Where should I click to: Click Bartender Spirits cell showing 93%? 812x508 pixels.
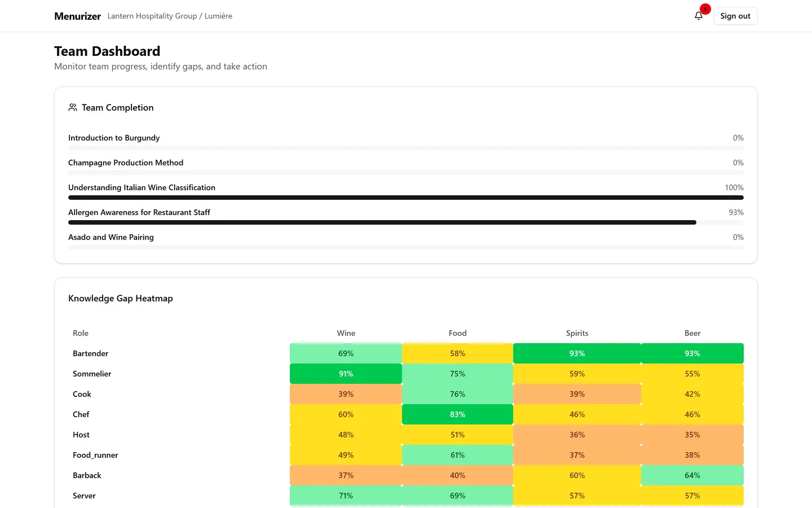point(577,353)
